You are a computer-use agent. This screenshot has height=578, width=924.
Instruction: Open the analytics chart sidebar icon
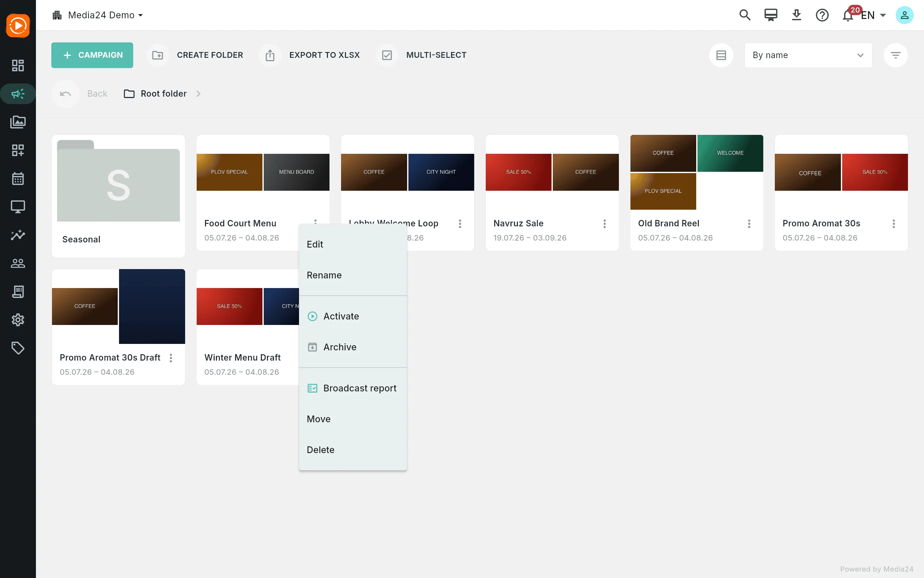(x=18, y=235)
